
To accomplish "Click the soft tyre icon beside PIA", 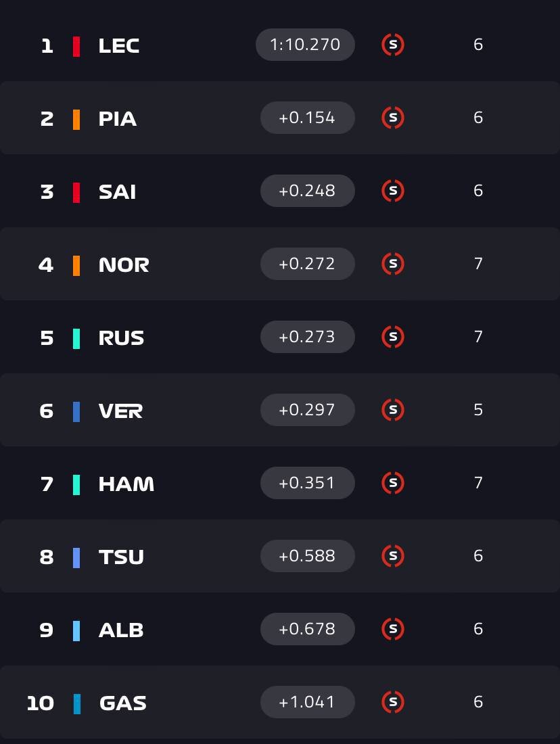I will pyautogui.click(x=393, y=118).
